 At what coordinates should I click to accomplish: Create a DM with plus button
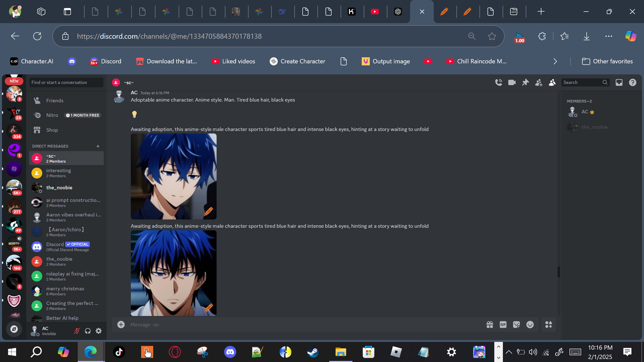click(x=98, y=146)
